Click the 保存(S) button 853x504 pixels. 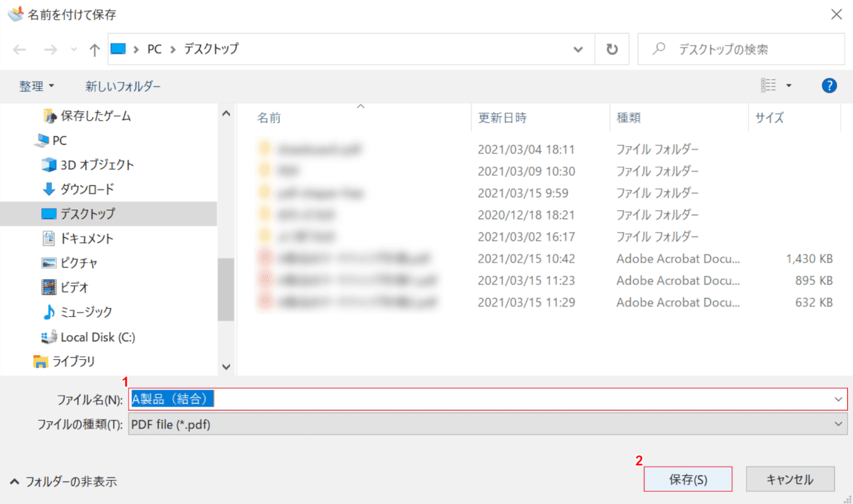688,479
